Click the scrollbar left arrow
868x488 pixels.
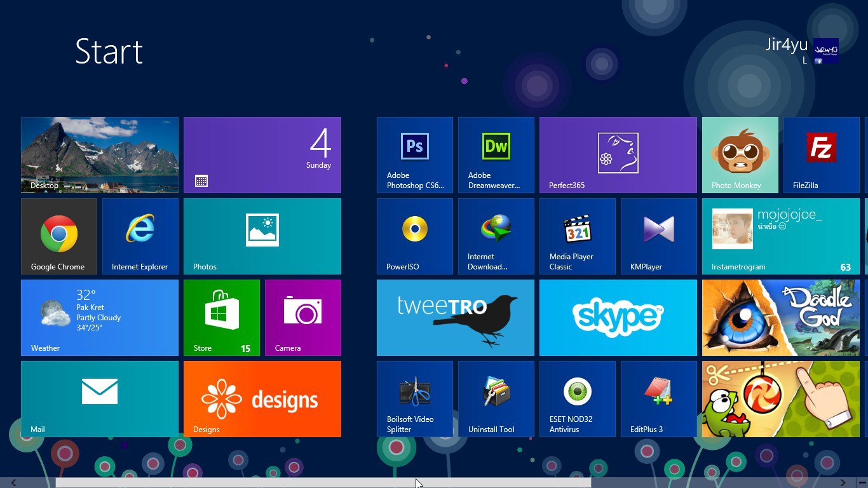coord(13,483)
